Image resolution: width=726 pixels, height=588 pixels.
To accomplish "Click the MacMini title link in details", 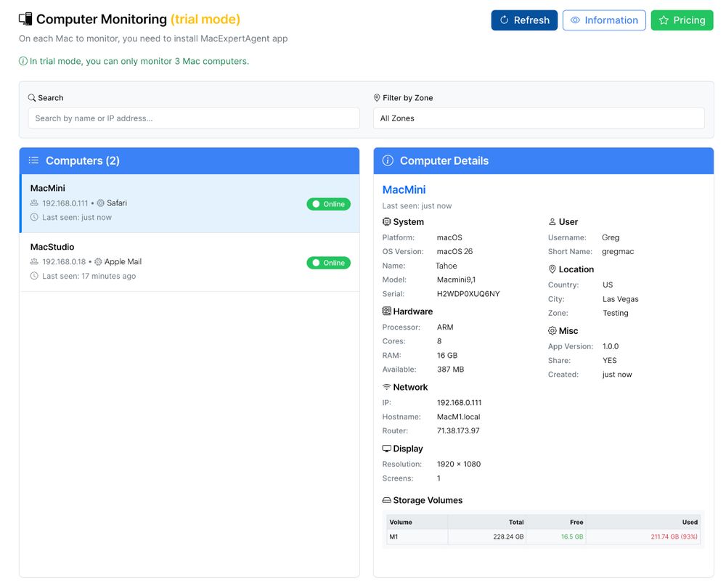I will [x=404, y=189].
